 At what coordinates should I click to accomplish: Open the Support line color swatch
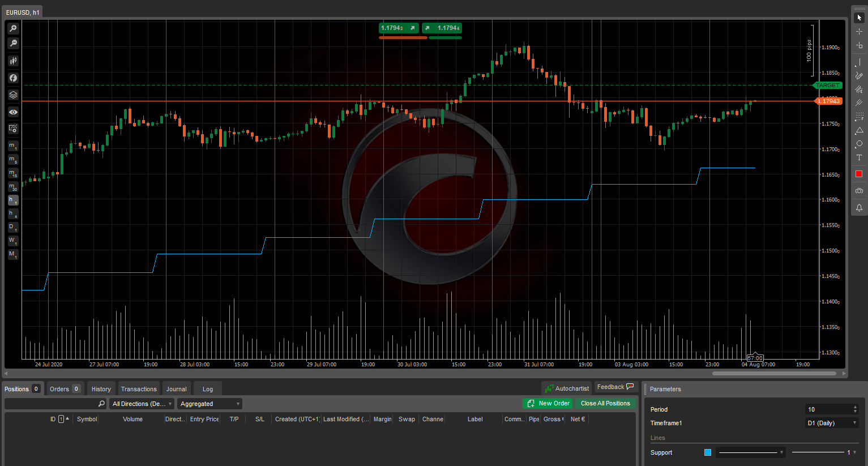[x=708, y=452]
